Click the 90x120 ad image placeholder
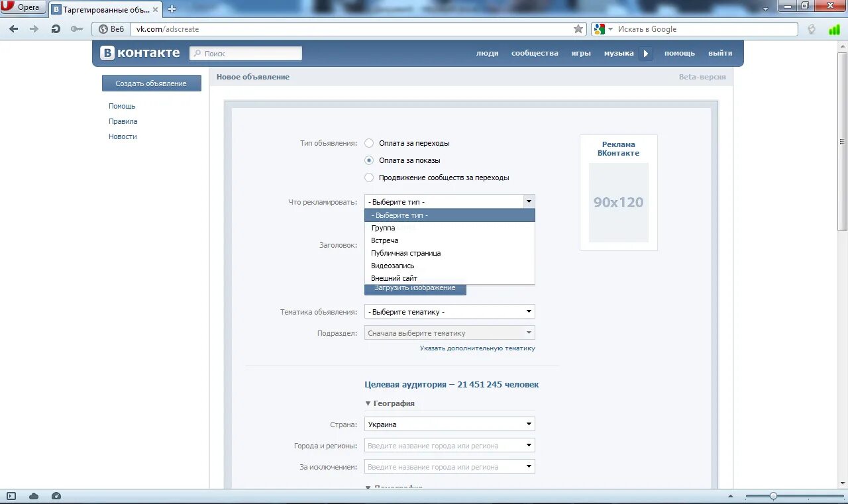The width and height of the screenshot is (848, 504). point(619,203)
